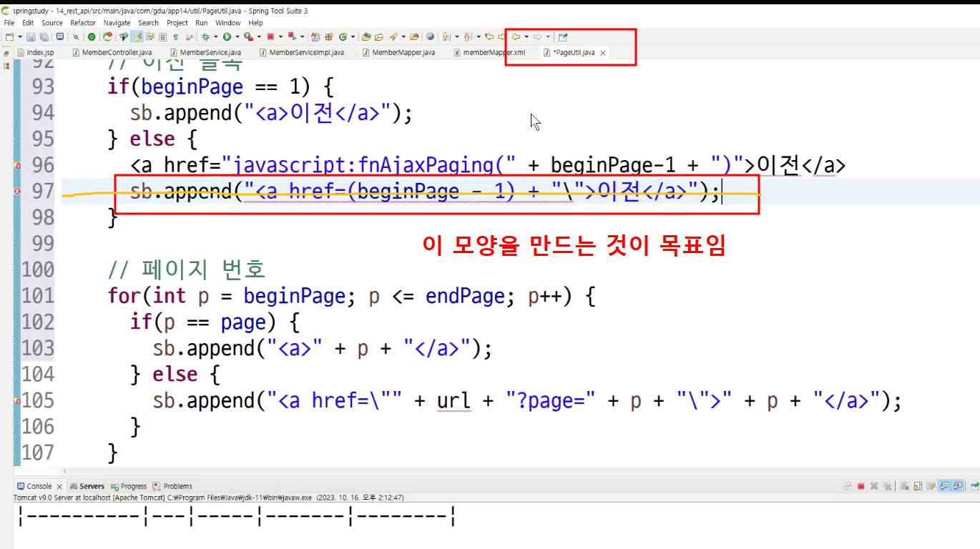
Task: Click the Save icon in the toolbar
Action: pos(30,36)
